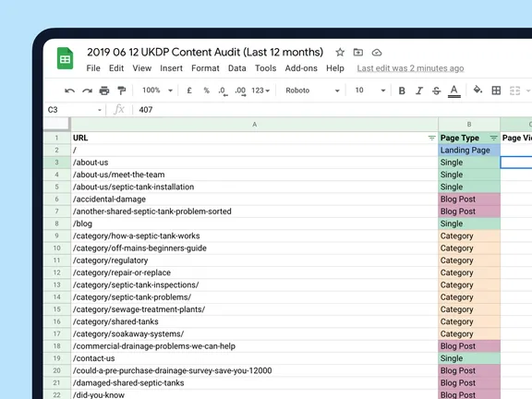Viewport: 532px width, 399px height.
Task: Select column A header
Action: (x=255, y=125)
